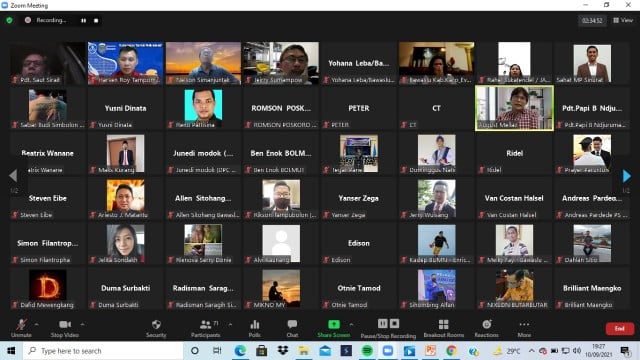Screen dimensions: 640x360
Task: Pause recording from bottom toolbar
Action: click(382, 323)
